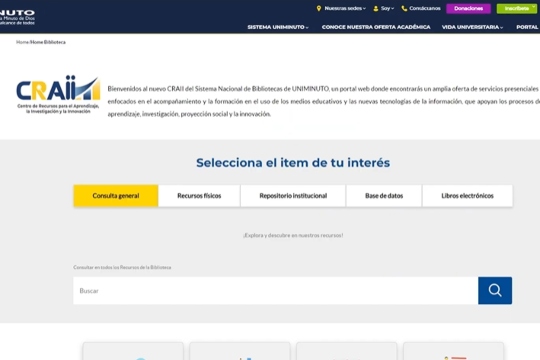This screenshot has width=540, height=360.
Task: Click the magnifying glass search button
Action: (495, 290)
